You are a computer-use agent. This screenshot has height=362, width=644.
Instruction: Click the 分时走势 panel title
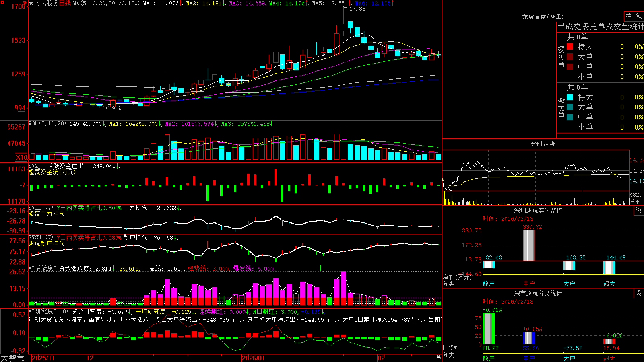[x=543, y=144]
